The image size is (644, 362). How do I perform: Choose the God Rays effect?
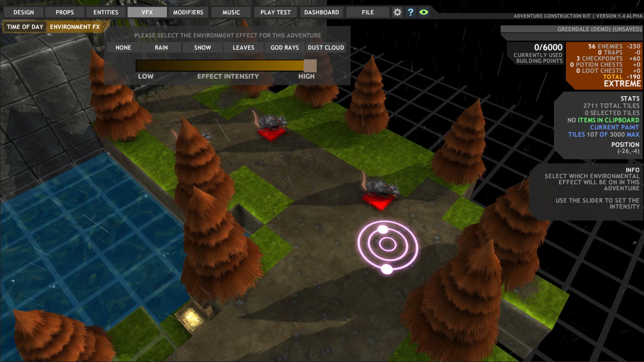point(284,48)
